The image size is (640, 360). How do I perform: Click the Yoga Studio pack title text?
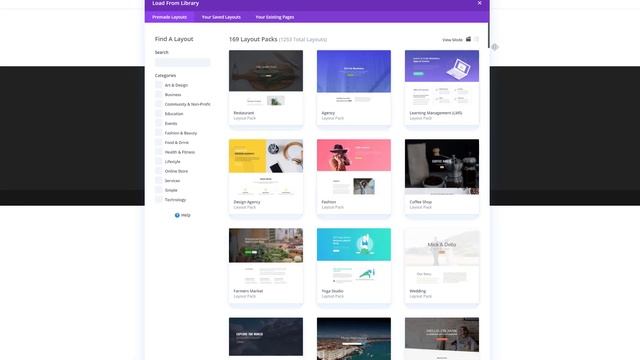333,291
